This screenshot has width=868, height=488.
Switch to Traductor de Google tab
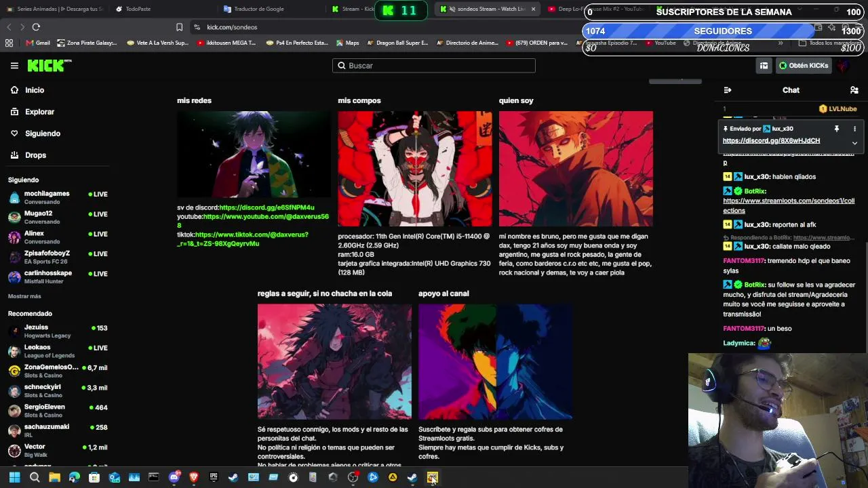(271, 9)
